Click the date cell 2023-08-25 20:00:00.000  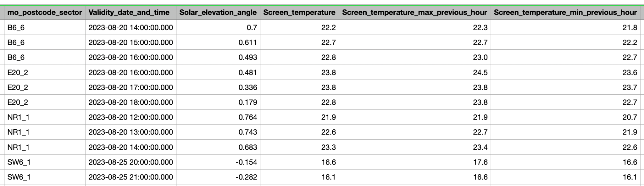click(131, 162)
